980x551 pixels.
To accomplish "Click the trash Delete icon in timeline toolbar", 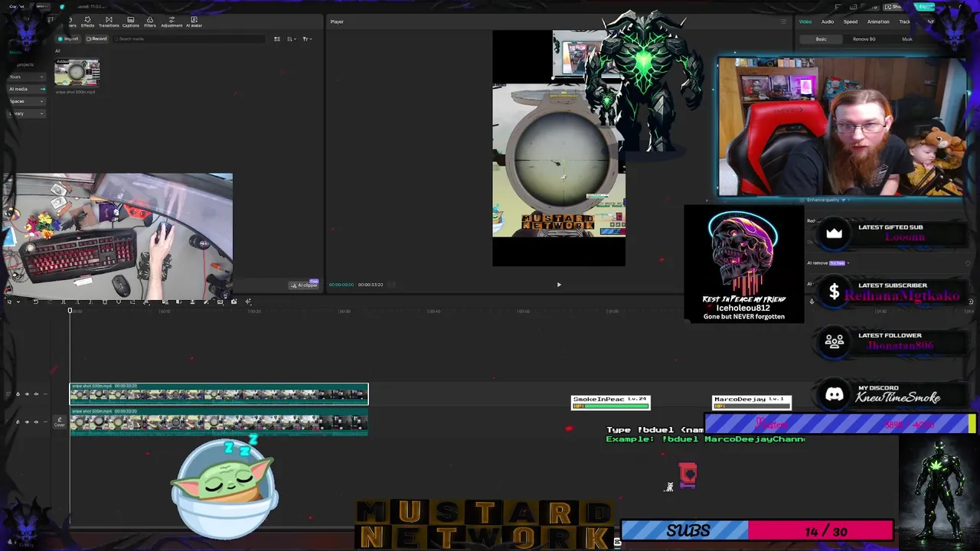I will (x=104, y=302).
